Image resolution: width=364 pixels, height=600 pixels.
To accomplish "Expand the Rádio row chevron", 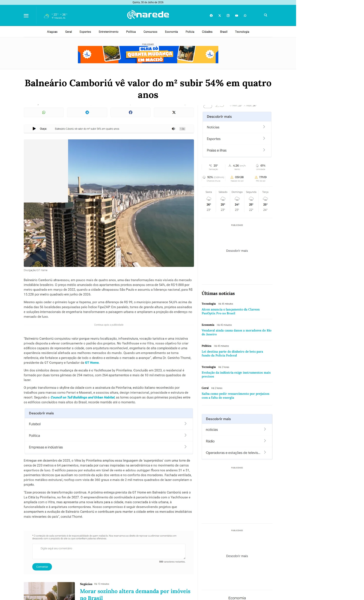I will tap(265, 441).
